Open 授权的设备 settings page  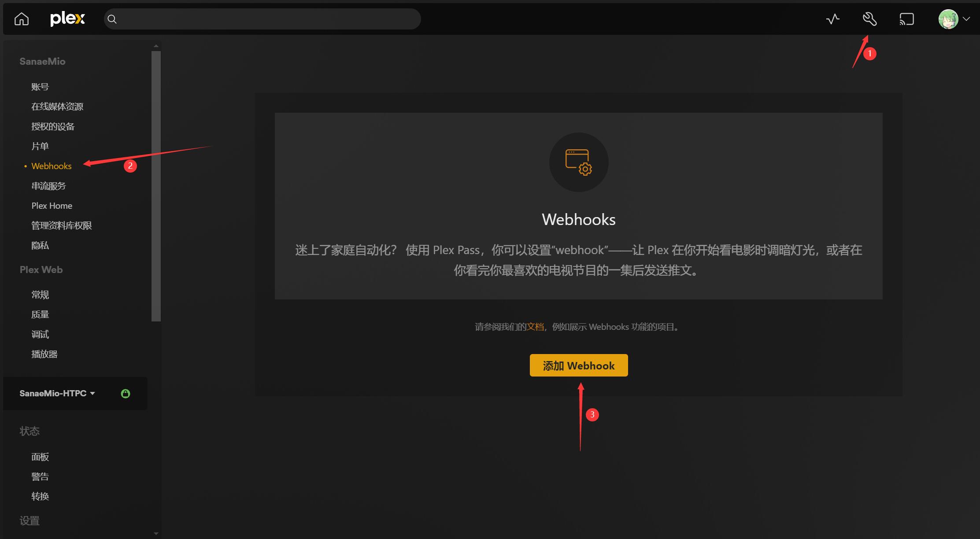tap(53, 126)
